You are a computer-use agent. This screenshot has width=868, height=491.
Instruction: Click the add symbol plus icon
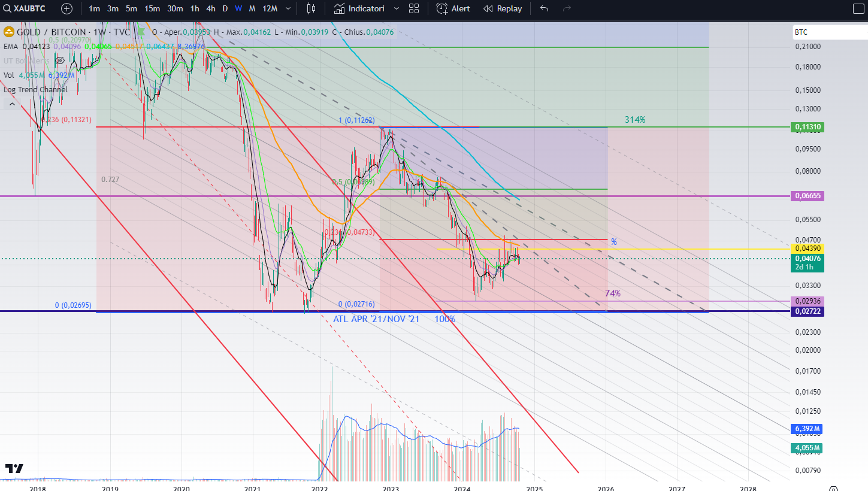[x=66, y=9]
